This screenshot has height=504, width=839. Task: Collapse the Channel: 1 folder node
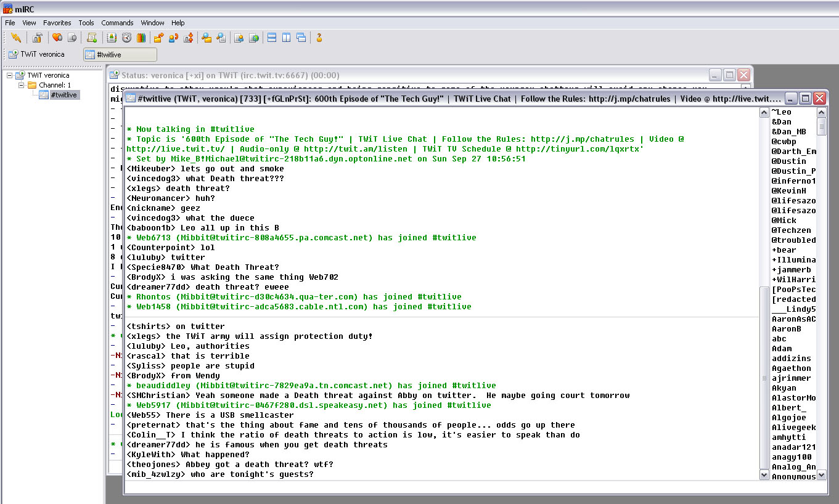pyautogui.click(x=21, y=85)
